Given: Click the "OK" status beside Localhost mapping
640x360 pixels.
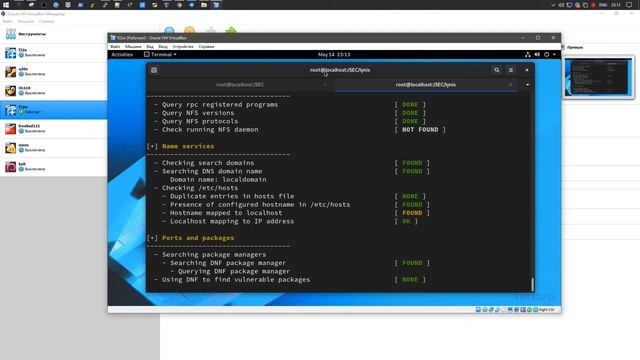Looking at the screenshot, I should (x=406, y=221).
